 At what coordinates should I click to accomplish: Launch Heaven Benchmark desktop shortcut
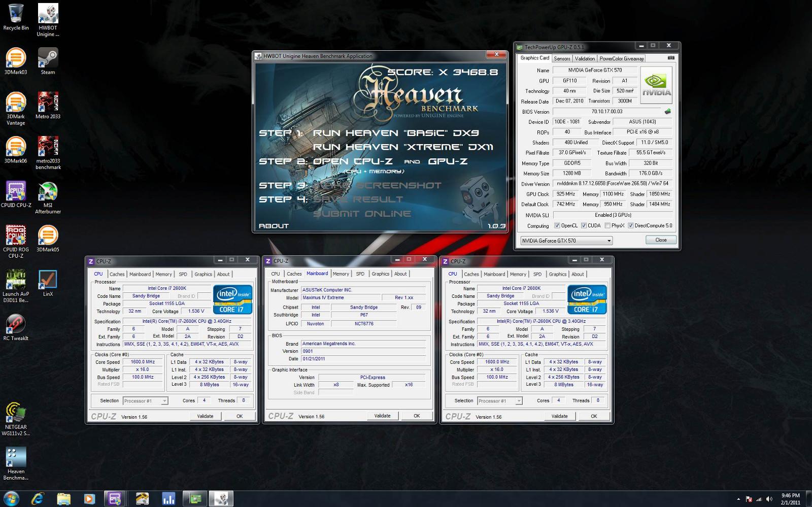click(16, 463)
